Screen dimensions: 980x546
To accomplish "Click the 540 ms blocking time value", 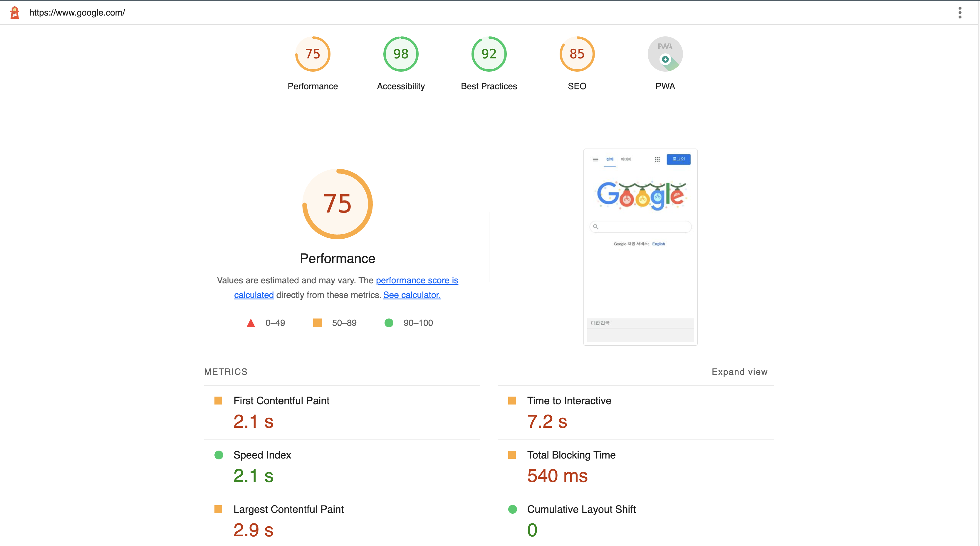I will [557, 476].
